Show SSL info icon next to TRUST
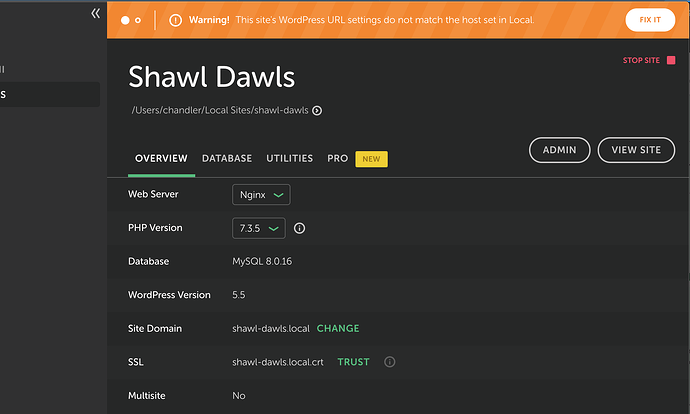The image size is (690, 414). coord(389,362)
